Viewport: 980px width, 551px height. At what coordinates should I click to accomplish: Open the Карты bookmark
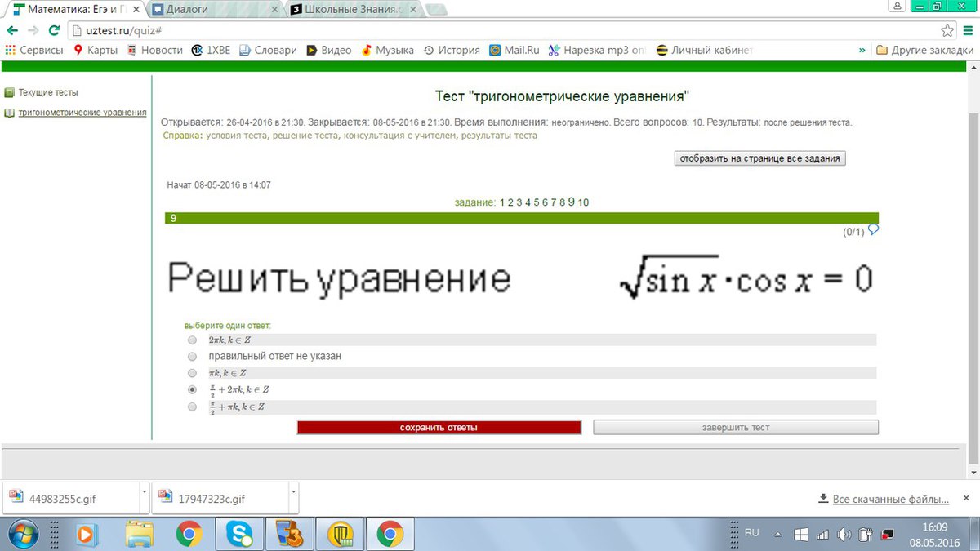coord(96,50)
